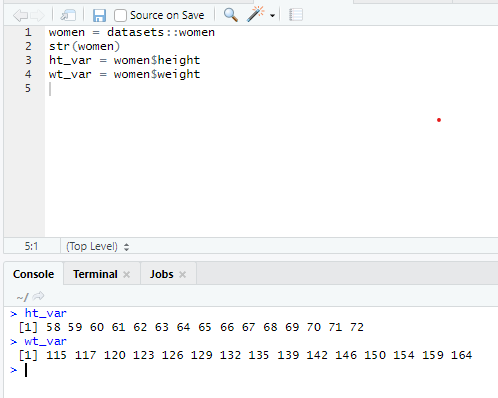
Task: Click the ht_var = women$height line
Action: [x=124, y=60]
